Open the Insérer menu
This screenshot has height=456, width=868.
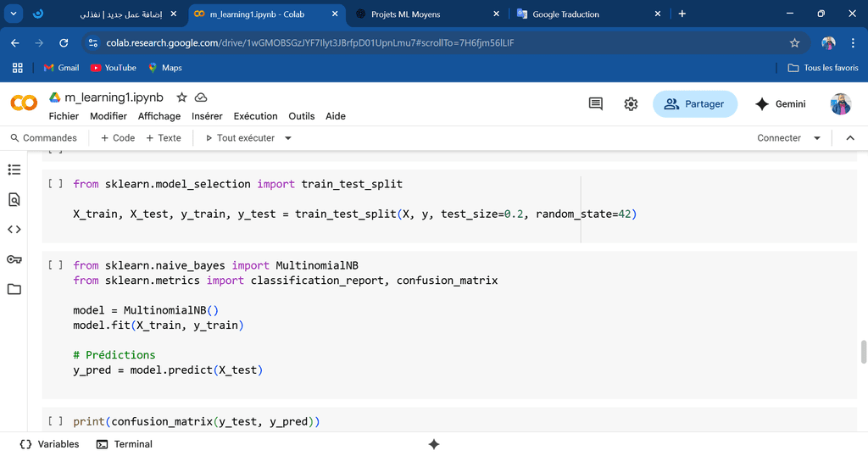click(207, 116)
